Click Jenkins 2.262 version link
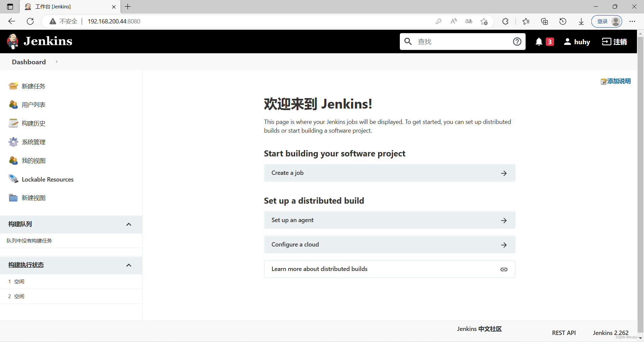This screenshot has height=342, width=644. pyautogui.click(x=610, y=333)
